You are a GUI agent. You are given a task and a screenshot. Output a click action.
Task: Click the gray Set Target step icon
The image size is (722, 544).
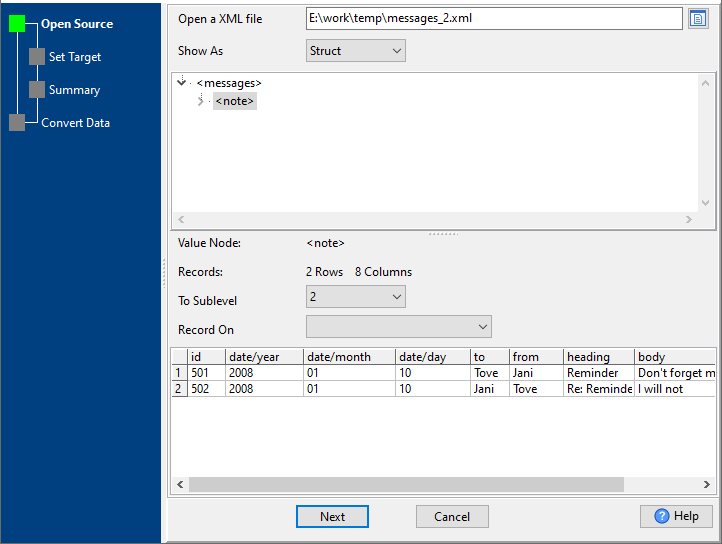point(37,57)
